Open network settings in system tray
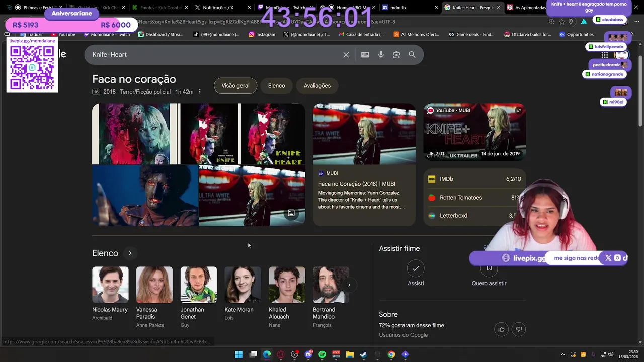Image resolution: width=644 pixels, height=362 pixels. tap(603, 354)
